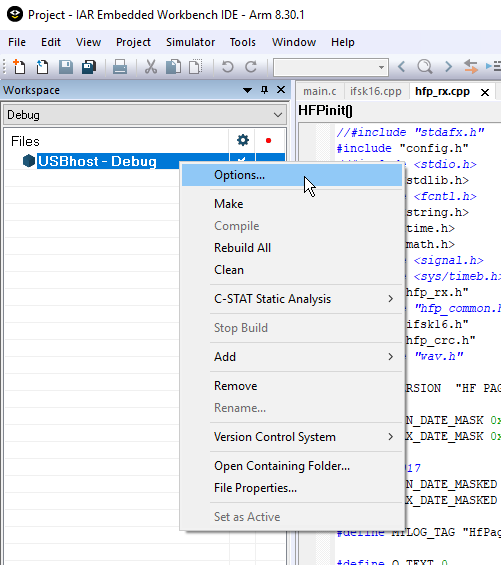Click the red dot column icon in Files header
Viewport: 501px width, 565px height.
point(268,141)
